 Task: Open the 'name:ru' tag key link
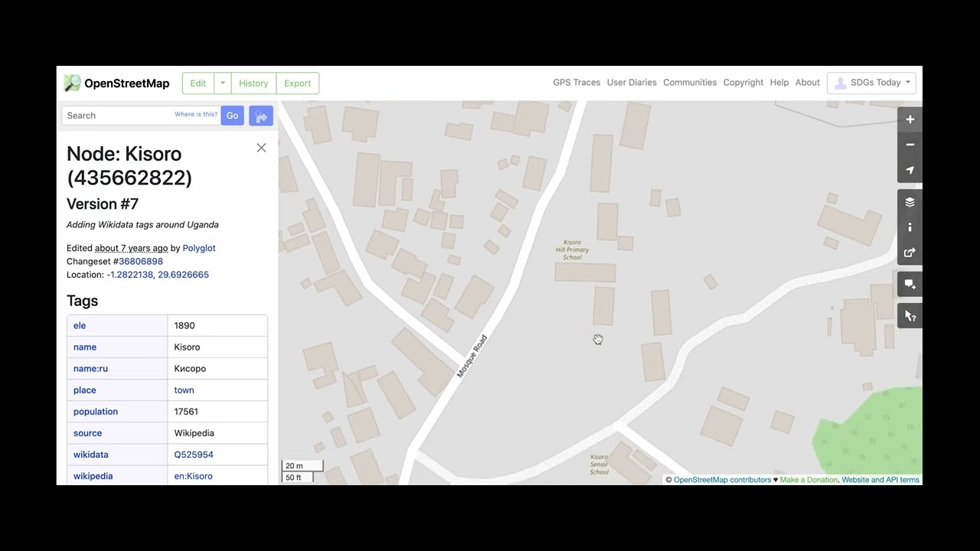pos(90,369)
